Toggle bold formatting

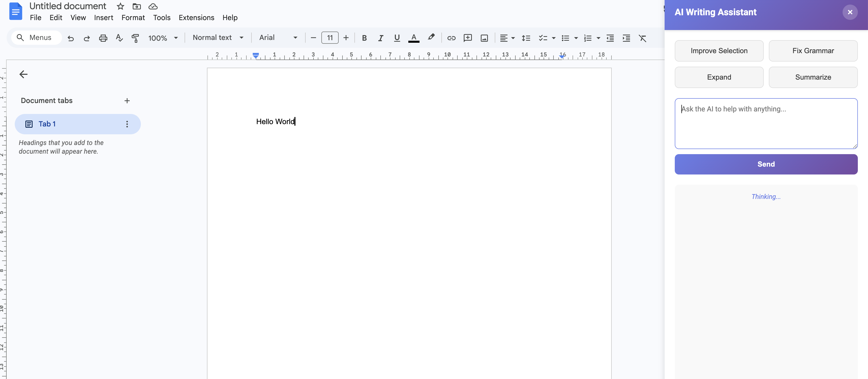point(364,38)
